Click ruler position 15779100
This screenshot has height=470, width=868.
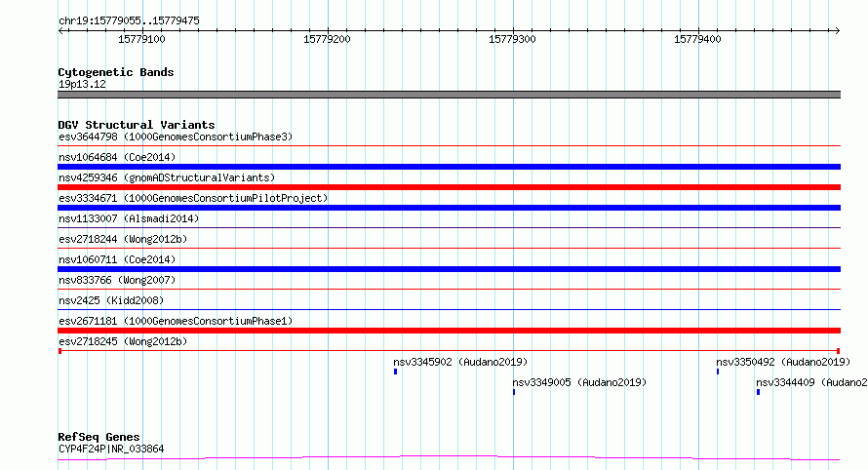click(141, 39)
